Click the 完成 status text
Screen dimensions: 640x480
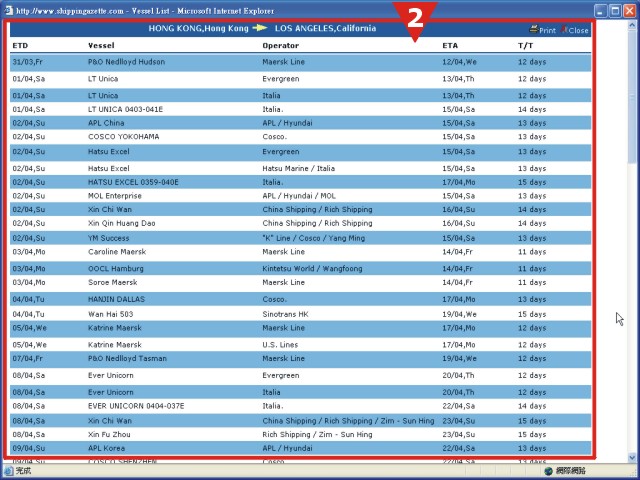(x=23, y=471)
